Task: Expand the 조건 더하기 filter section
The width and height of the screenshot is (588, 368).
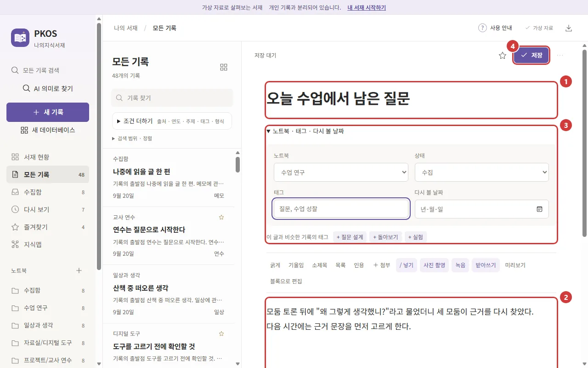Action: tap(172, 121)
